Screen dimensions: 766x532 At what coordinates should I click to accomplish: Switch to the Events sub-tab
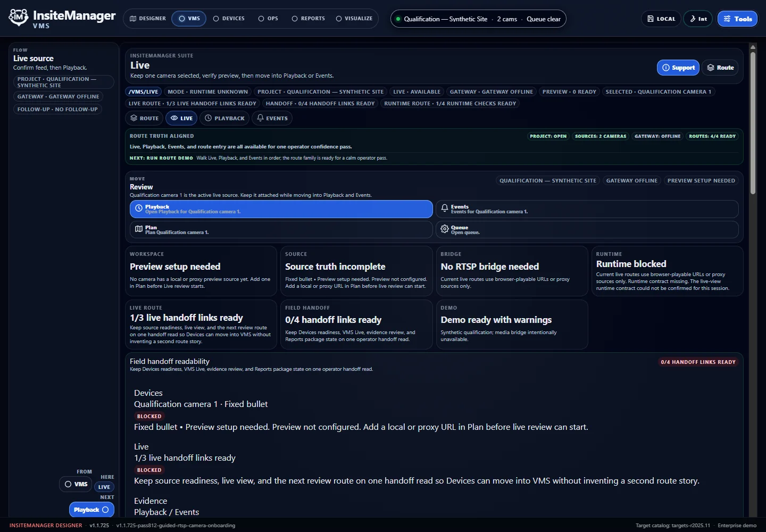click(272, 118)
